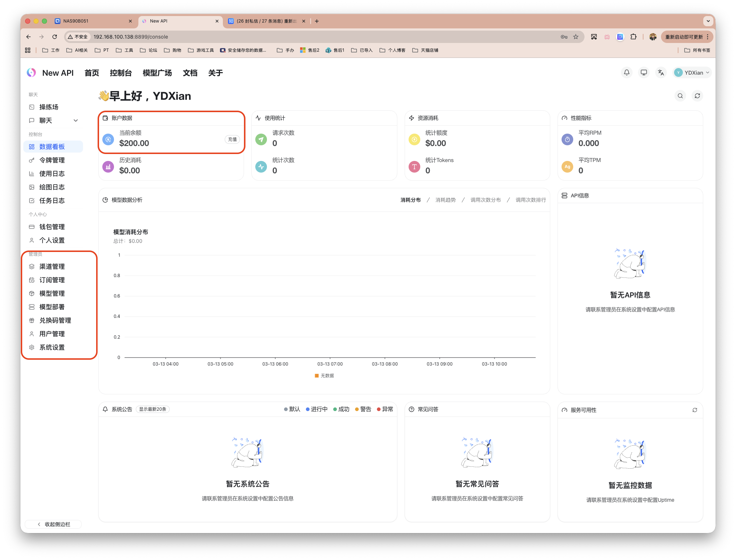Collapse the sidebar

54,524
